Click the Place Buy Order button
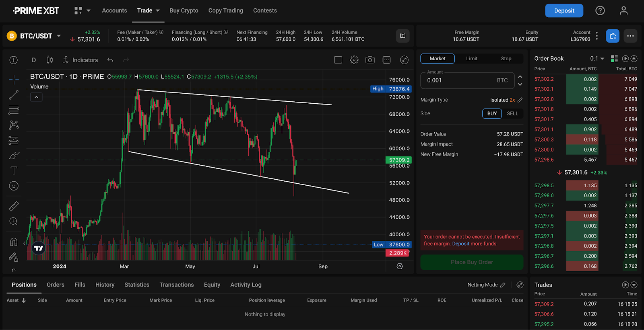The height and width of the screenshot is (330, 644). (x=472, y=262)
